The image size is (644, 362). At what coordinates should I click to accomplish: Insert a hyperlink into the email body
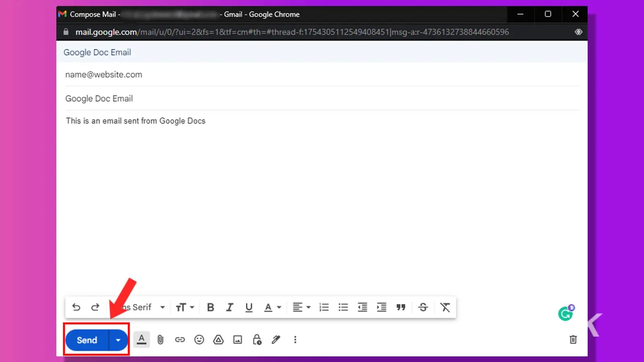(180, 339)
